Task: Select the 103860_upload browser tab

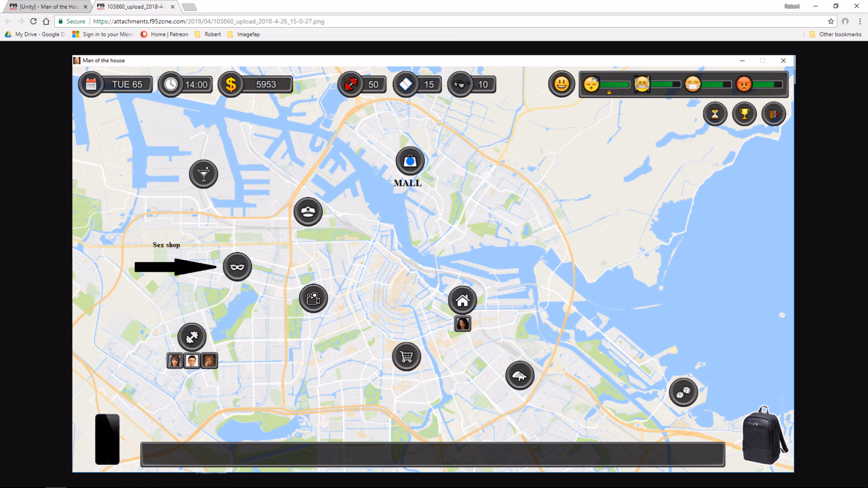Action: tap(136, 7)
